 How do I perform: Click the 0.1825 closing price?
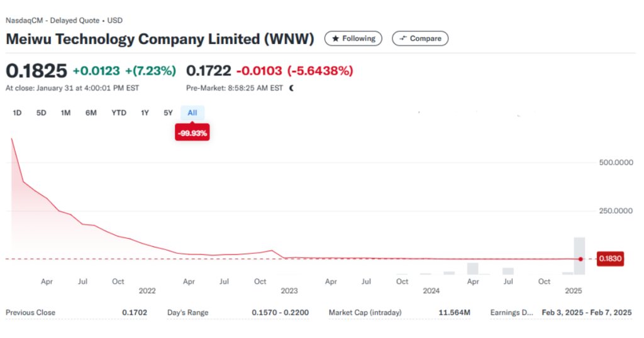click(x=36, y=71)
